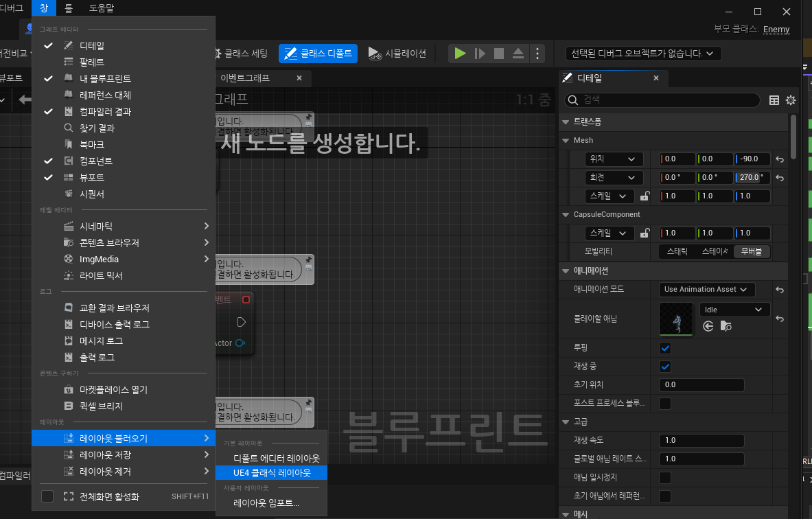Image resolution: width=812 pixels, height=519 pixels.
Task: Reset Anim to Play asset arrow
Action: 780,319
